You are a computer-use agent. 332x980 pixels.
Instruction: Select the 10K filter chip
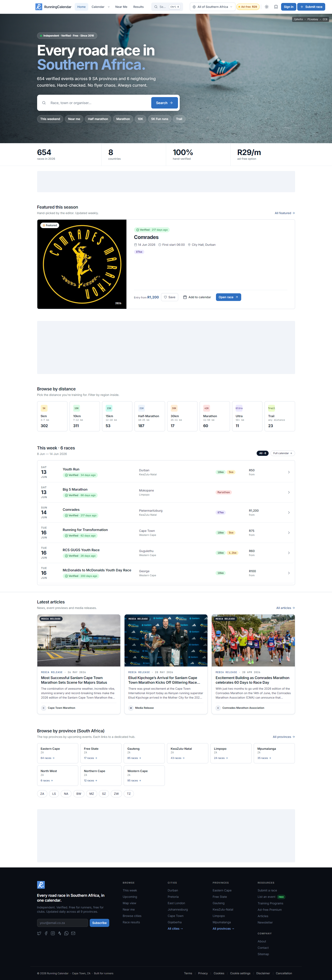(x=141, y=119)
